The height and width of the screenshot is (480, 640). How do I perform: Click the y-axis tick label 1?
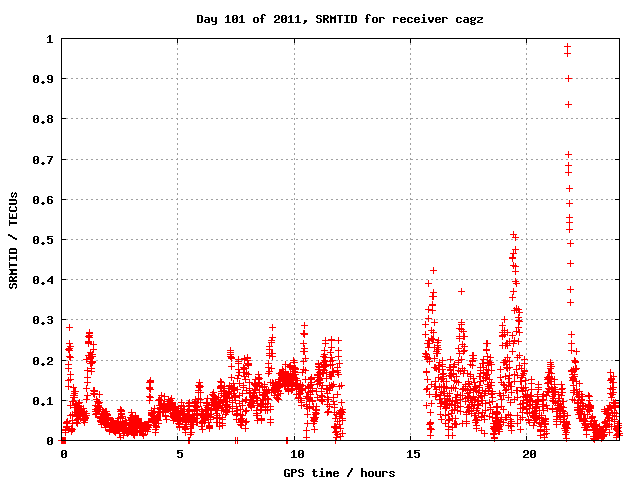(x=50, y=39)
